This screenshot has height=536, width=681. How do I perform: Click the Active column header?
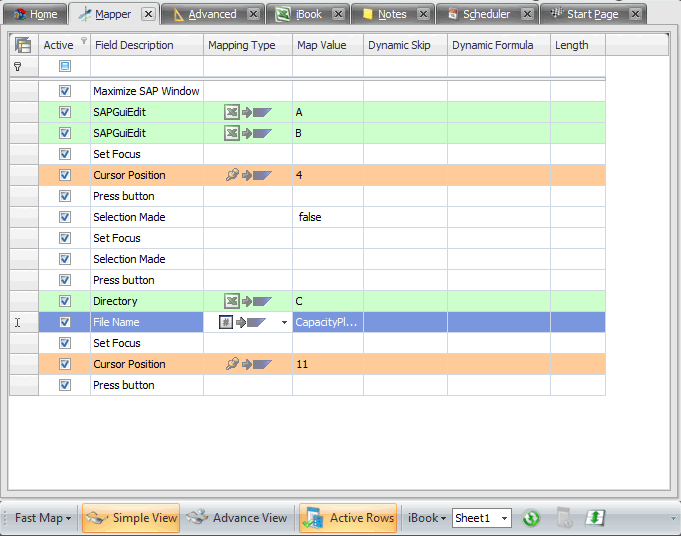coord(64,45)
